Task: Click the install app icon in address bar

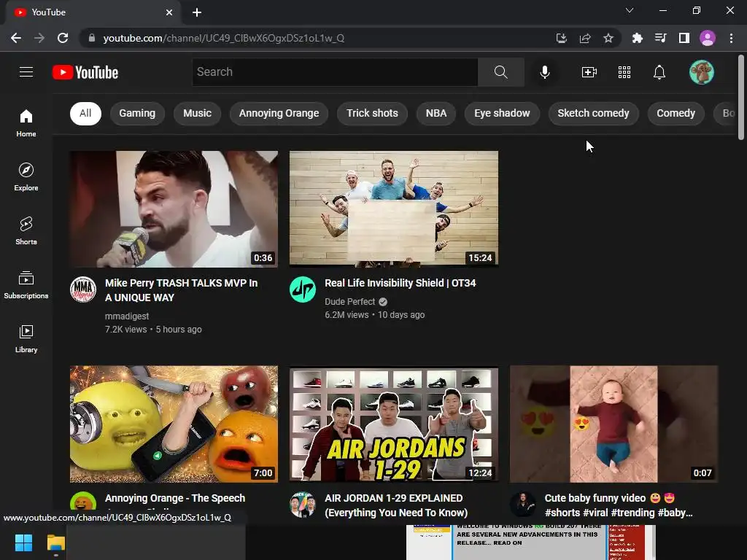Action: pos(562,38)
